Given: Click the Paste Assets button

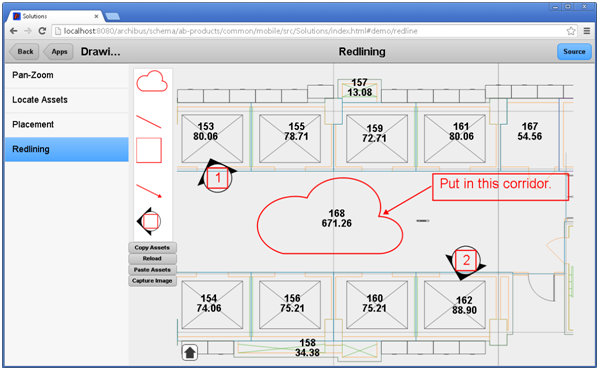Looking at the screenshot, I should 152,270.
